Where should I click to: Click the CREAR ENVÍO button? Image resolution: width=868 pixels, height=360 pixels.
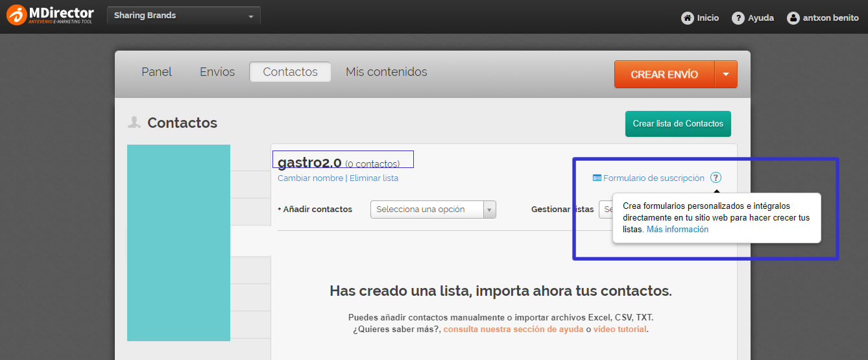664,75
